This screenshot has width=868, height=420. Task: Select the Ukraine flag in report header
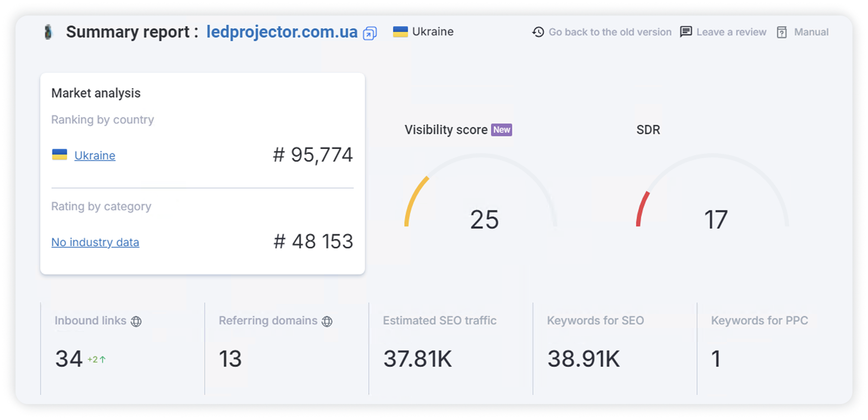click(400, 31)
